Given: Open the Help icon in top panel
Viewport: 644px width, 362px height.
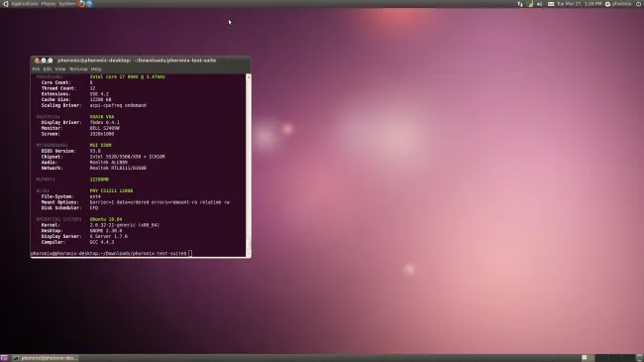Looking at the screenshot, I should pos(89,4).
